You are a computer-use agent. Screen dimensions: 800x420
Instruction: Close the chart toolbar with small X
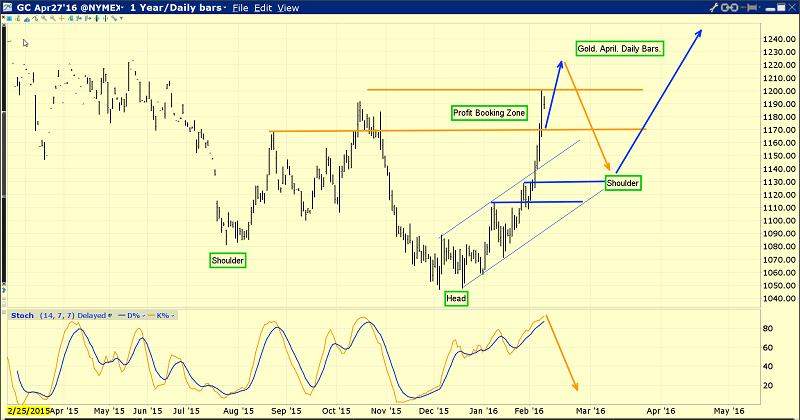[3, 17]
